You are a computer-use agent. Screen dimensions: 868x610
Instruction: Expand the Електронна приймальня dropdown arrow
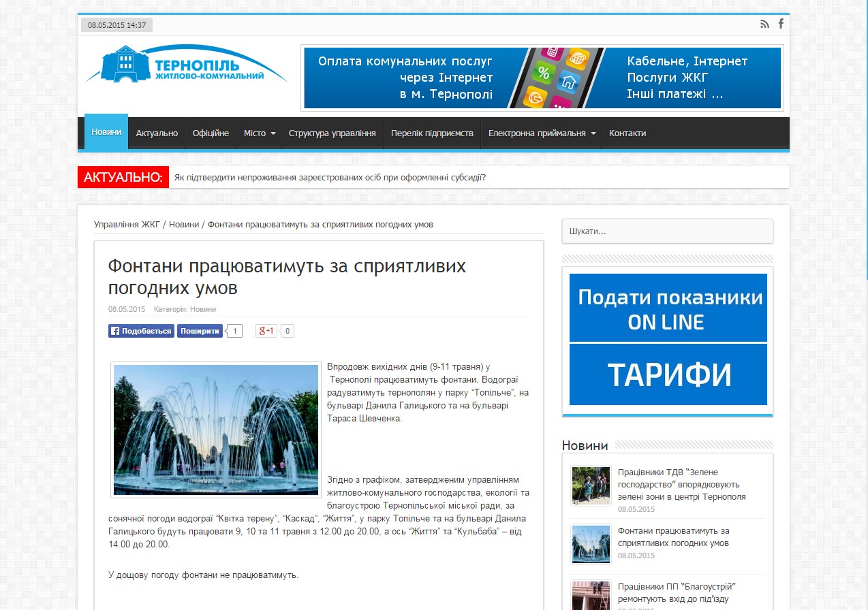click(x=593, y=133)
